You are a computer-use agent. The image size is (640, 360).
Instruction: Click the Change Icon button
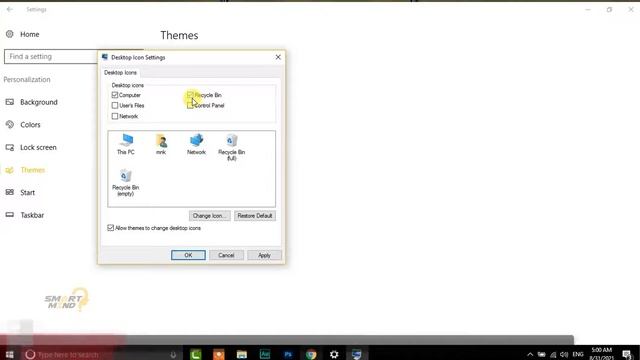coord(209,216)
